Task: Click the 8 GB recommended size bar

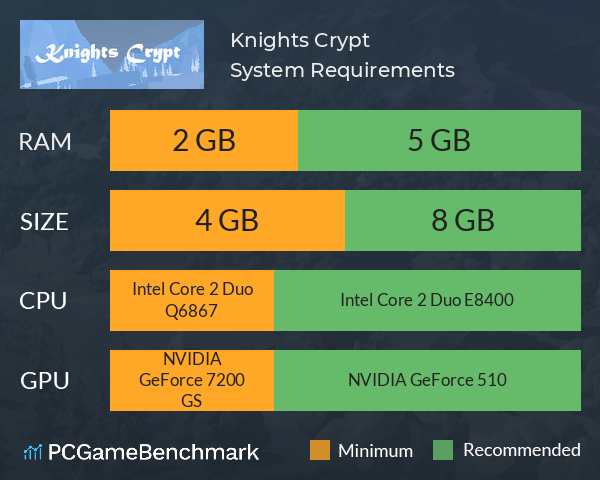Action: 463,220
